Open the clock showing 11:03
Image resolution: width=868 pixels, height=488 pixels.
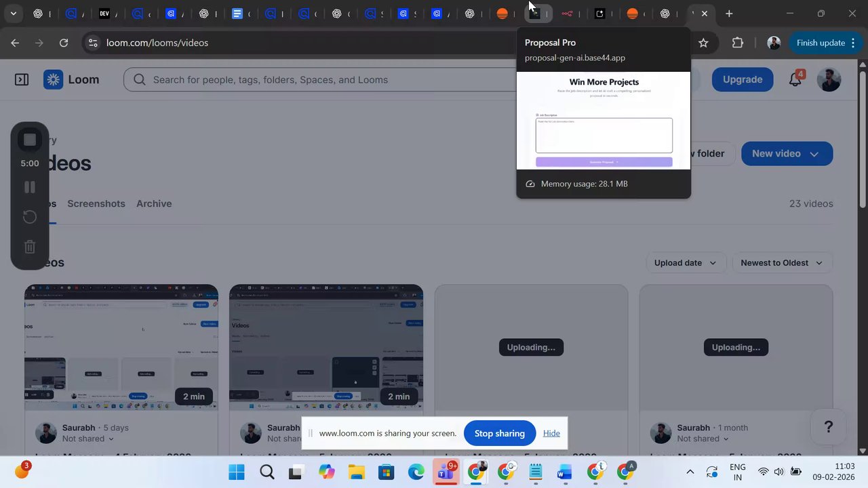(835, 472)
